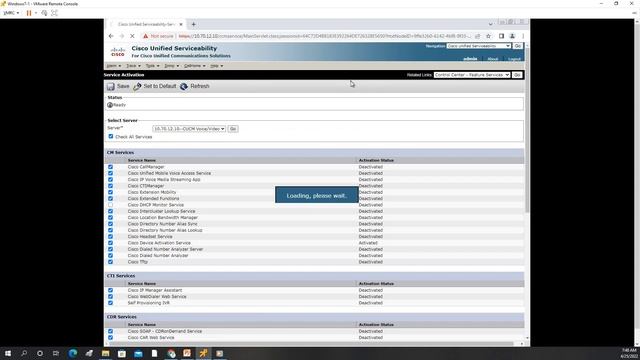Click Go next to the Navigation dropdown
The image size is (640, 360).
pos(518,46)
